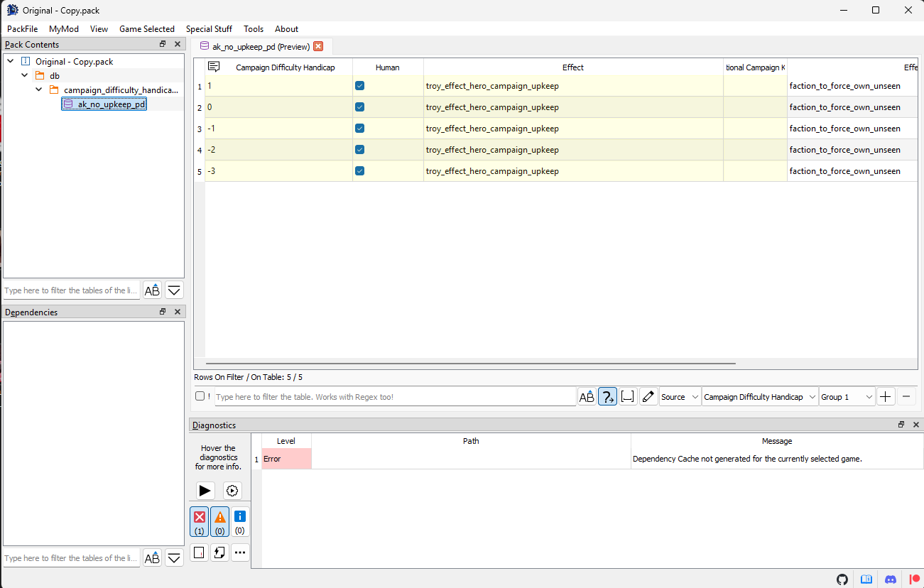Open the three-dots diagnostics options button
924x588 pixels.
pos(240,552)
